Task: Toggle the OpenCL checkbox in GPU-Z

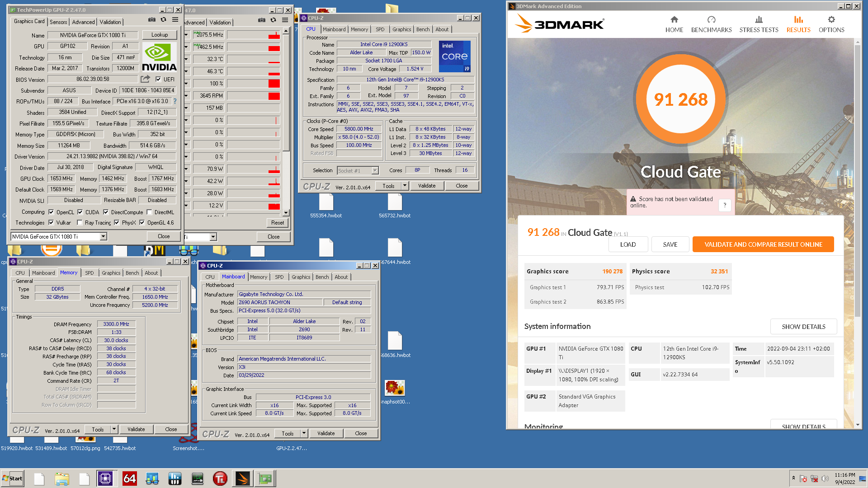Action: (51, 212)
